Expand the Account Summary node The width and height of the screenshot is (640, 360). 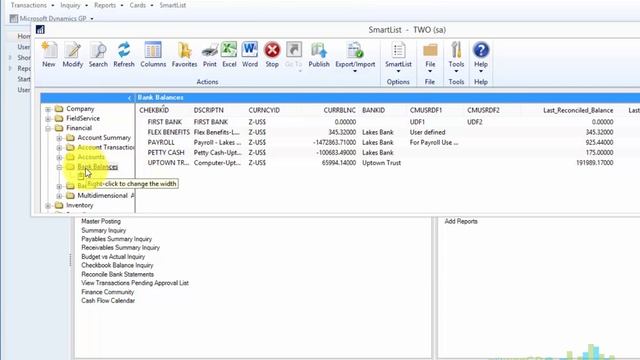[60, 138]
